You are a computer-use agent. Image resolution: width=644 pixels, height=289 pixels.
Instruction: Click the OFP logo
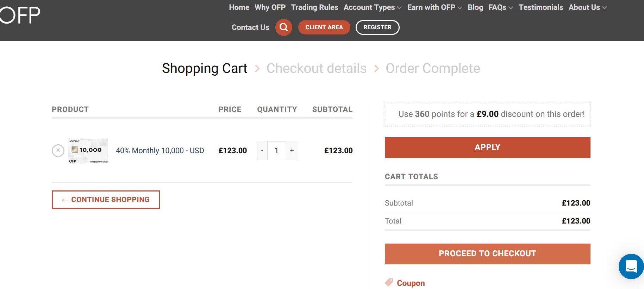20,15
